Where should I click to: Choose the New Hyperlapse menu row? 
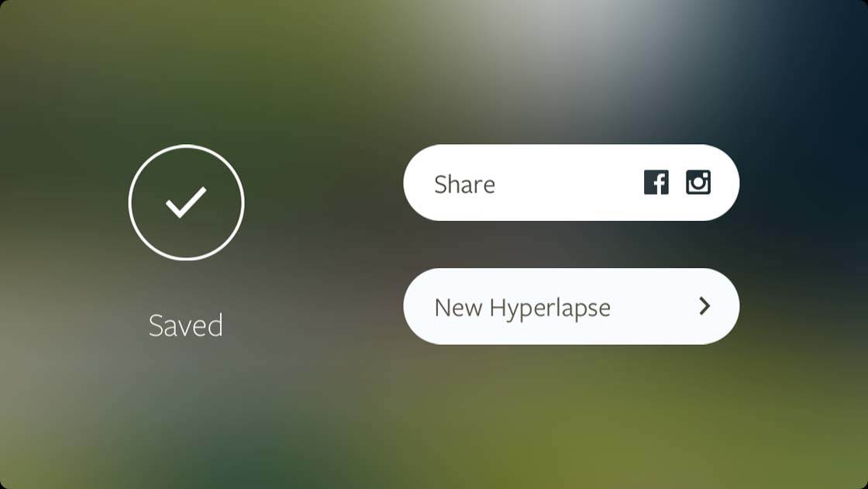[x=571, y=306]
